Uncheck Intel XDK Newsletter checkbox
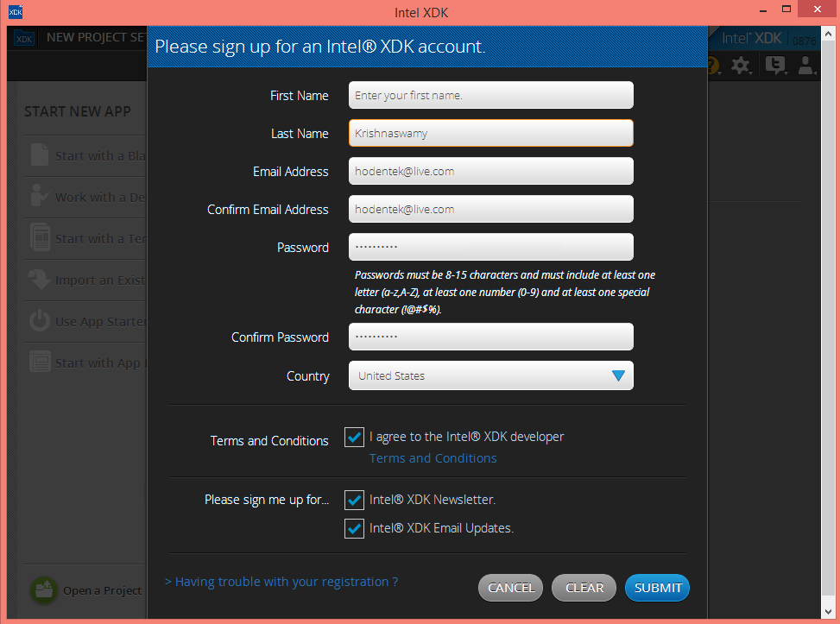 (x=354, y=500)
